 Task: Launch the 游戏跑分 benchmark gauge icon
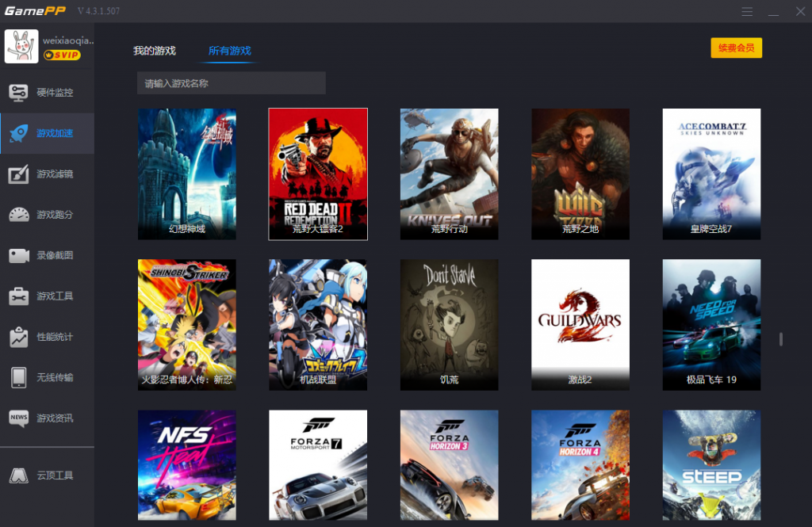tap(19, 215)
